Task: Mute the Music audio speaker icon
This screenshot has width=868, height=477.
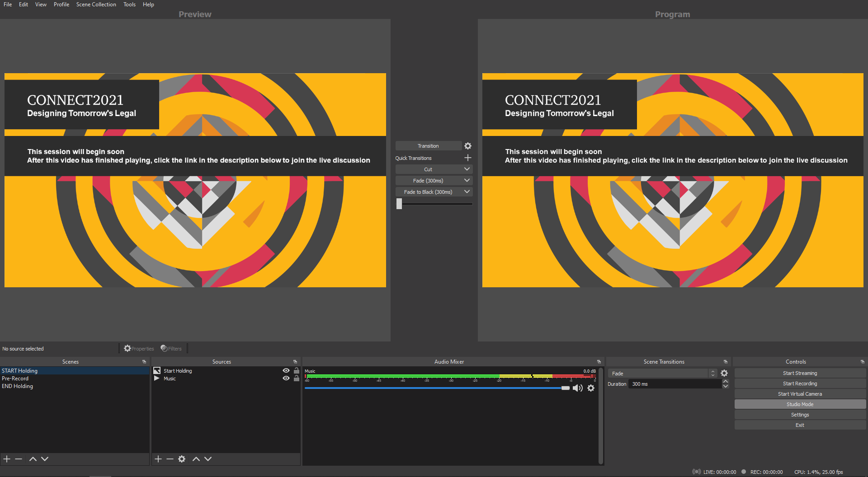Action: click(x=577, y=388)
